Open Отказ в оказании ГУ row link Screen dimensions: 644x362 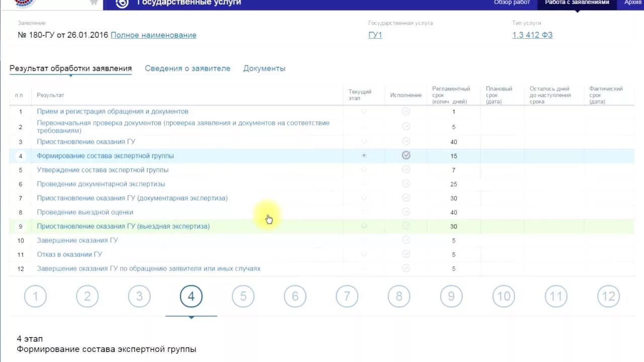[69, 254]
